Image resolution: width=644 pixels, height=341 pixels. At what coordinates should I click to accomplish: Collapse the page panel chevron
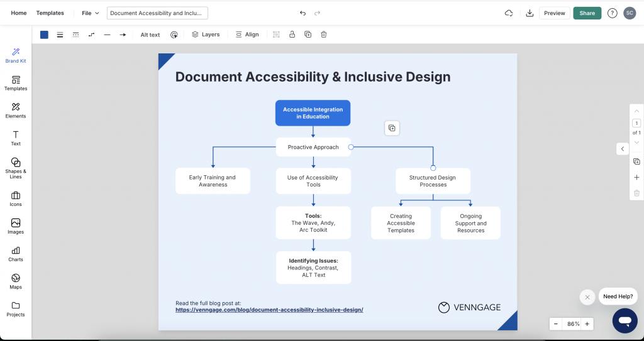tap(622, 149)
